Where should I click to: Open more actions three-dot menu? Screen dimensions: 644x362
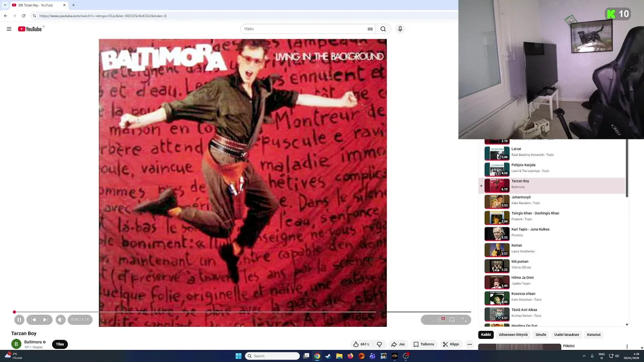point(469,344)
